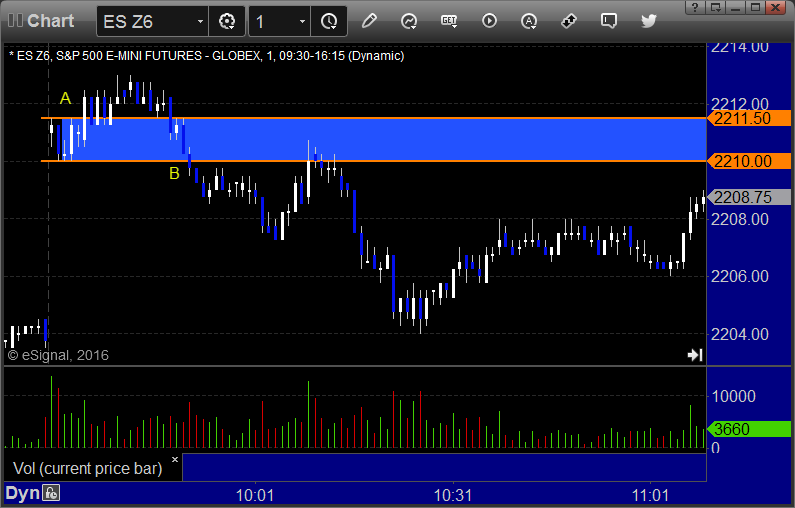This screenshot has width=795, height=508.
Task: Click the 2208.00 price axis label
Action: point(740,220)
